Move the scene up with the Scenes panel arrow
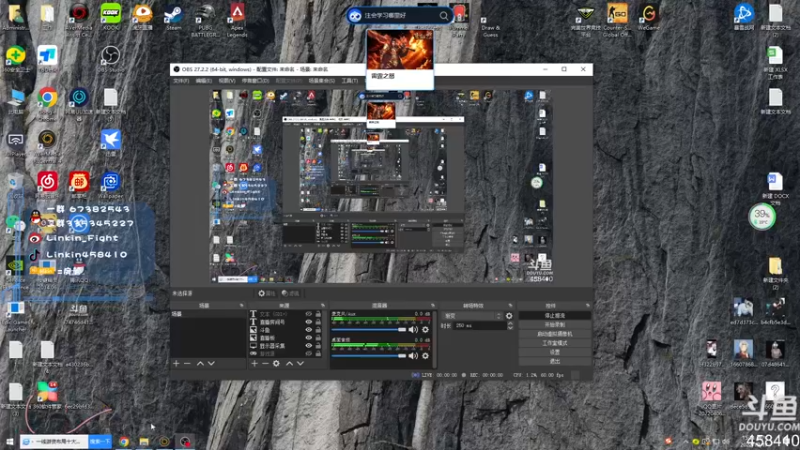 click(x=200, y=363)
